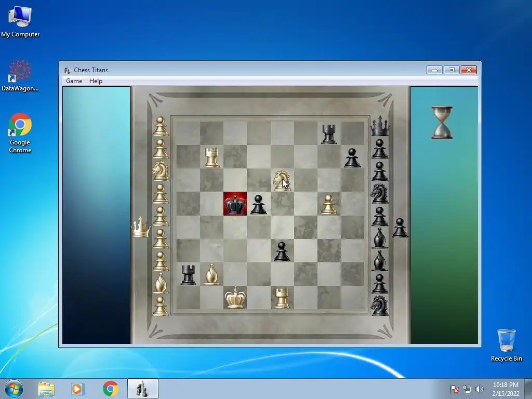The width and height of the screenshot is (532, 399).
Task: Open the Recycle Bin desktop icon
Action: tap(506, 345)
